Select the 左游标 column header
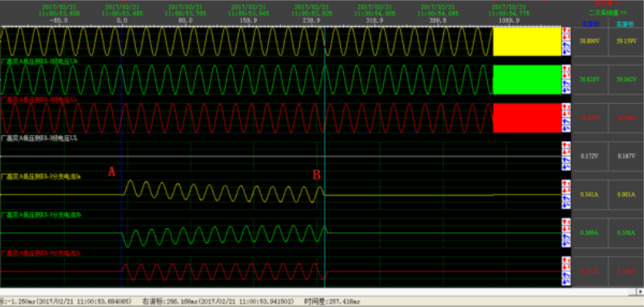 coord(590,24)
